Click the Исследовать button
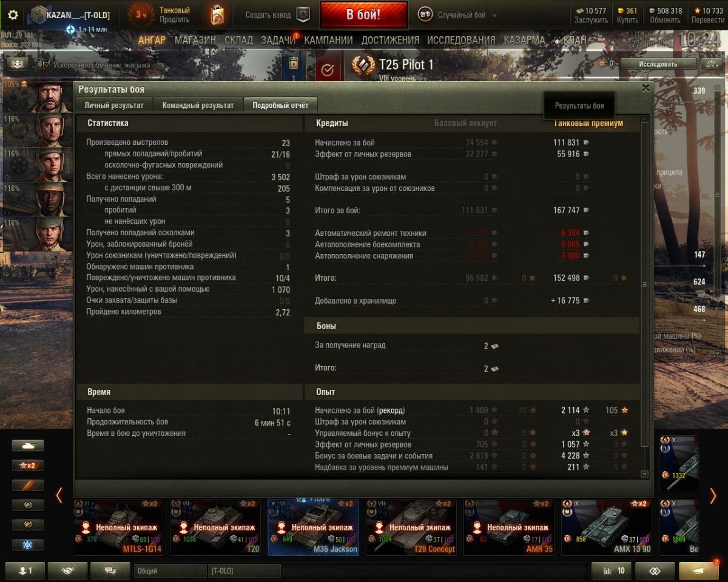The width and height of the screenshot is (728, 582). click(658, 64)
